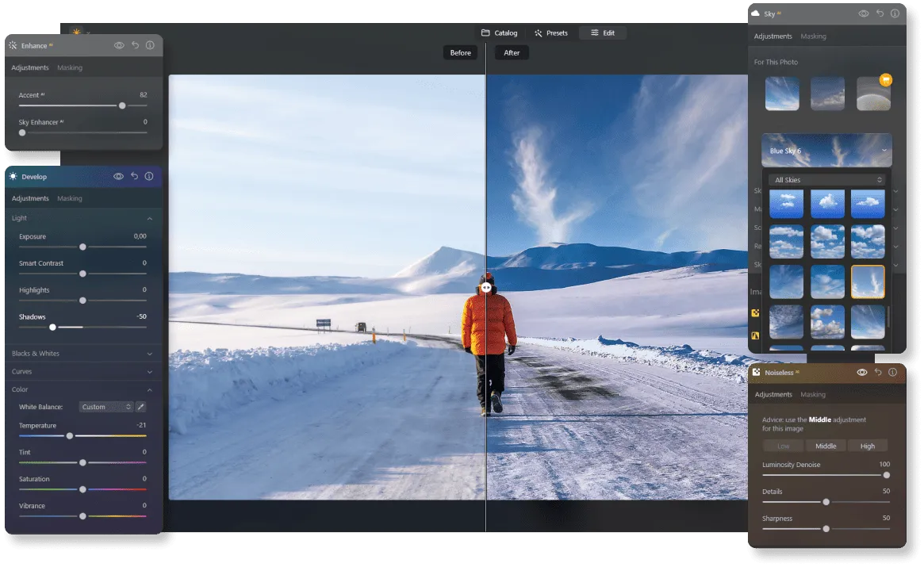Toggle the Sky panel eye icon
The height and width of the screenshot is (567, 924).
[862, 12]
